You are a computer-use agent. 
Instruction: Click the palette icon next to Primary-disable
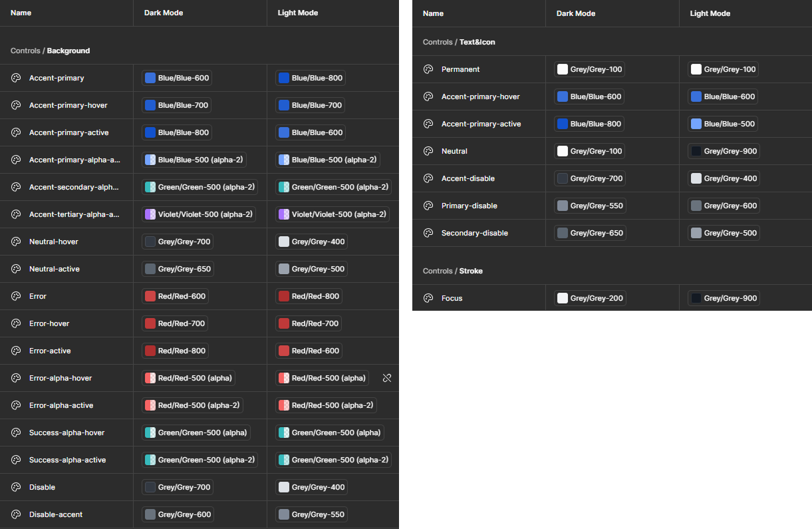click(428, 206)
